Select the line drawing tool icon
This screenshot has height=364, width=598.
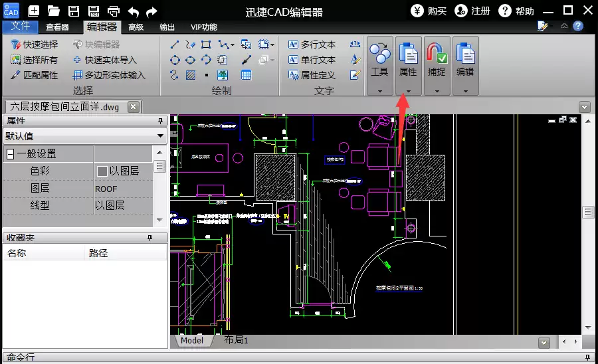tap(175, 45)
